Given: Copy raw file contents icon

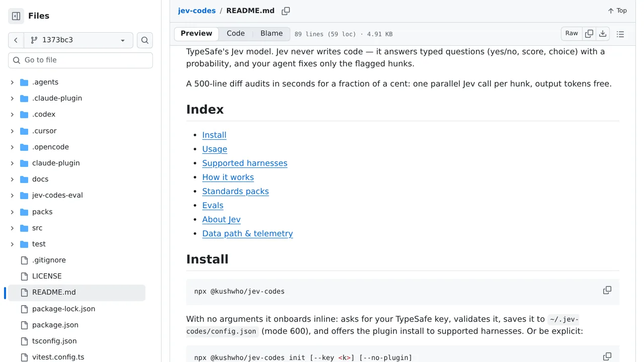Looking at the screenshot, I should click(589, 34).
